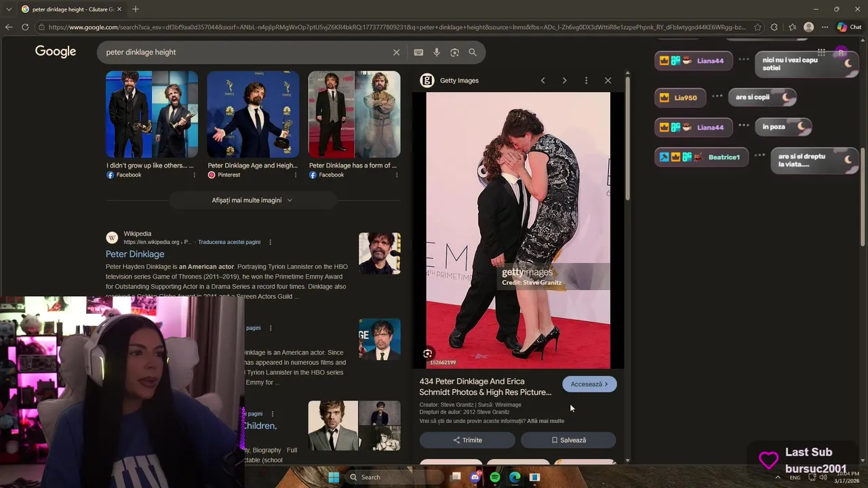Screen dimensions: 868x488
Task: Open the Wikipedia 'Peter Dinklage' link
Action: (x=135, y=254)
